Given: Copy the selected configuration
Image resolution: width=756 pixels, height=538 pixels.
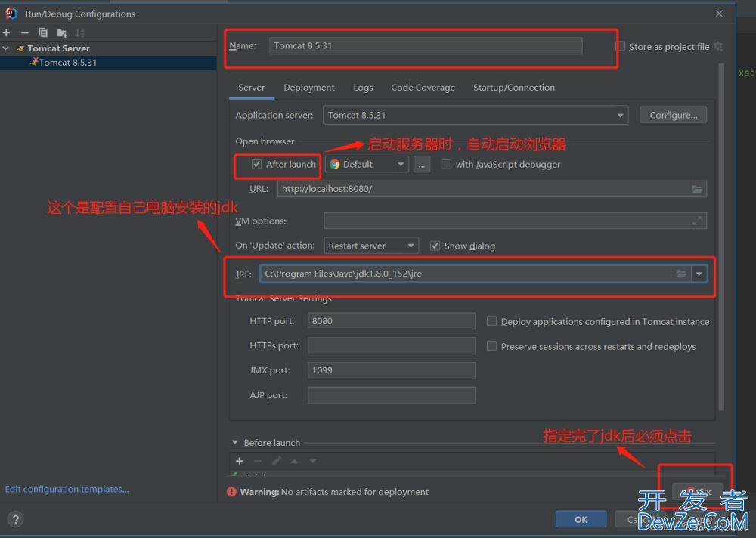Looking at the screenshot, I should pyautogui.click(x=43, y=32).
